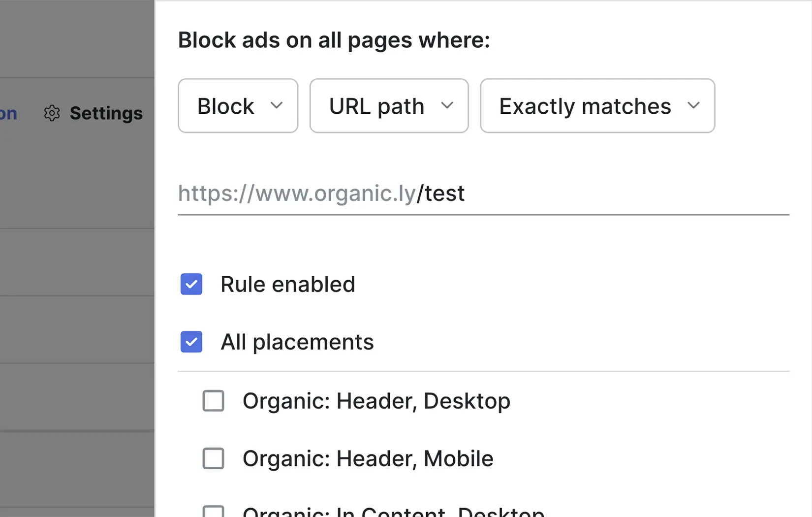Check the Organic: Header, Mobile checkbox
This screenshot has height=517, width=812.
click(x=214, y=458)
